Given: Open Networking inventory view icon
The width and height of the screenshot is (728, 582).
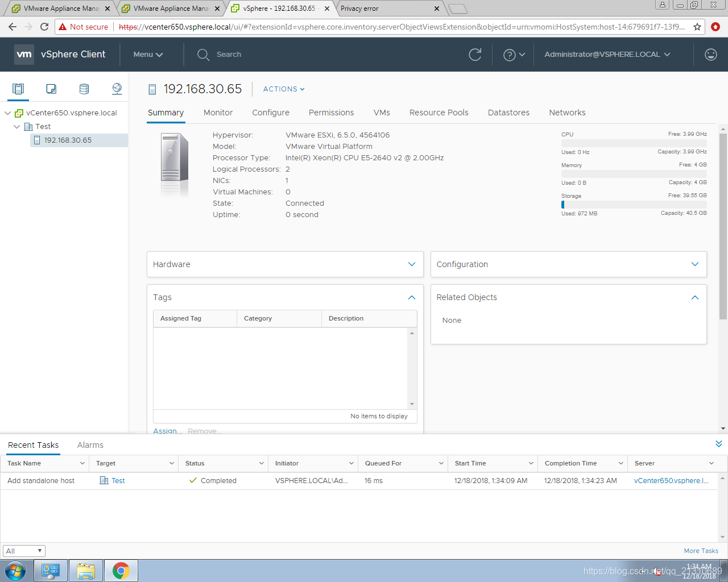Looking at the screenshot, I should [117, 89].
